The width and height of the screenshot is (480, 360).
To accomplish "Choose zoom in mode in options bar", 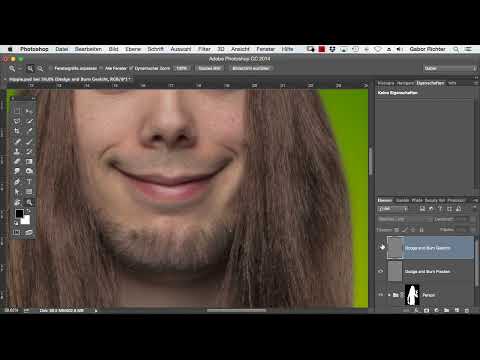I will [30, 68].
